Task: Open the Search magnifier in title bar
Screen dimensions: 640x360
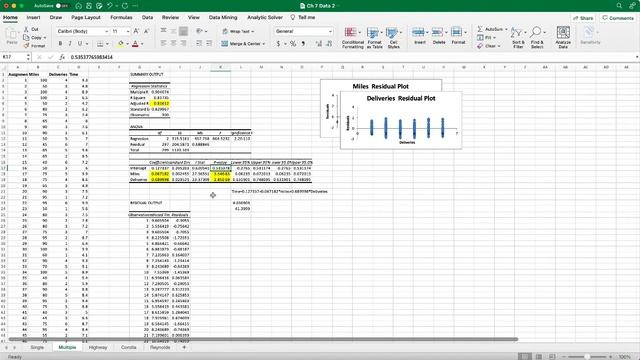Action: click(x=619, y=6)
